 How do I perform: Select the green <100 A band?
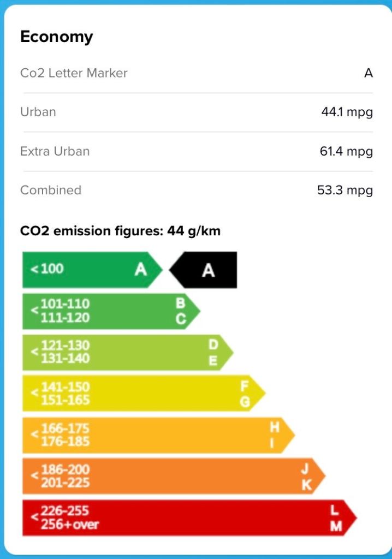(x=87, y=269)
